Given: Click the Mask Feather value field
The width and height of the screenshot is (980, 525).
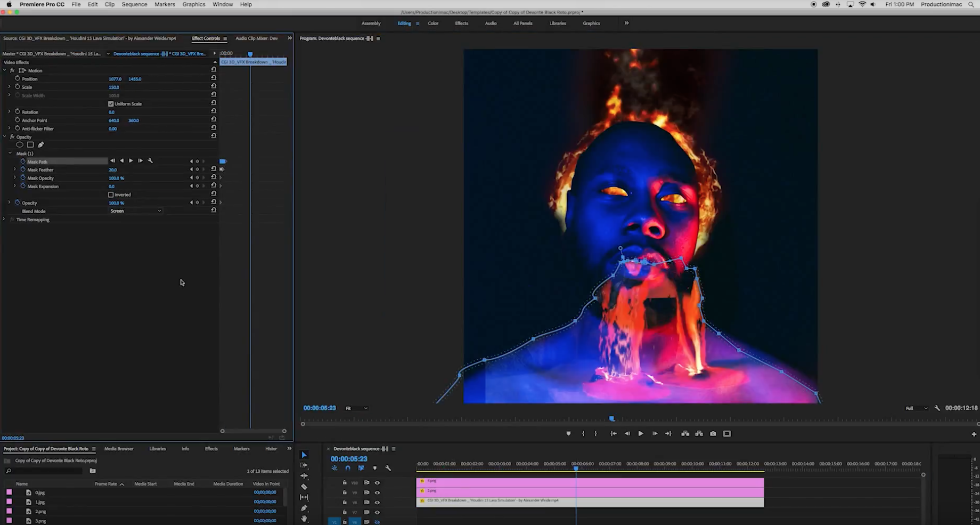Looking at the screenshot, I should click(113, 170).
